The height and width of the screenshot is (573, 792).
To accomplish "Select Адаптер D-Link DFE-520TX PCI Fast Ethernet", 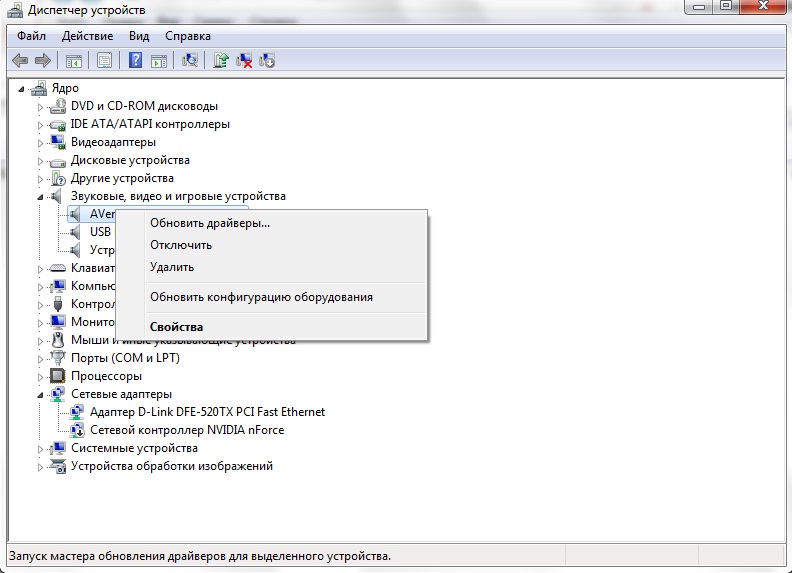I will (x=207, y=412).
